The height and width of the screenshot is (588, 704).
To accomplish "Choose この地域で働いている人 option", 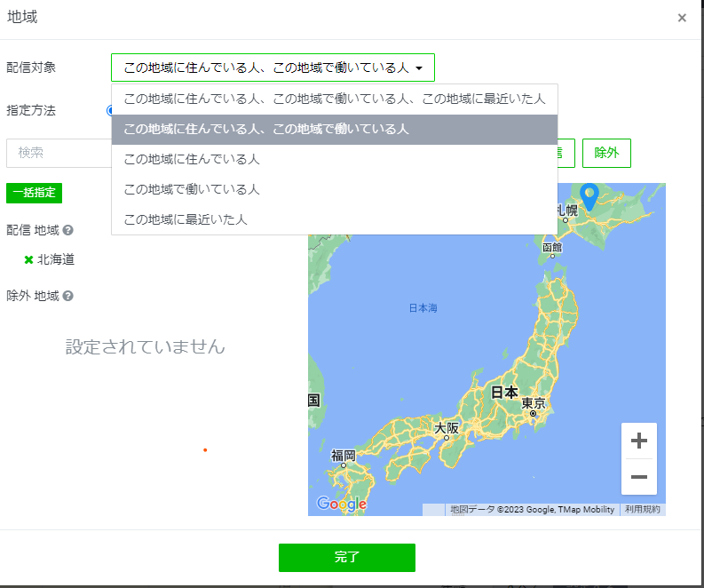I will coord(335,189).
